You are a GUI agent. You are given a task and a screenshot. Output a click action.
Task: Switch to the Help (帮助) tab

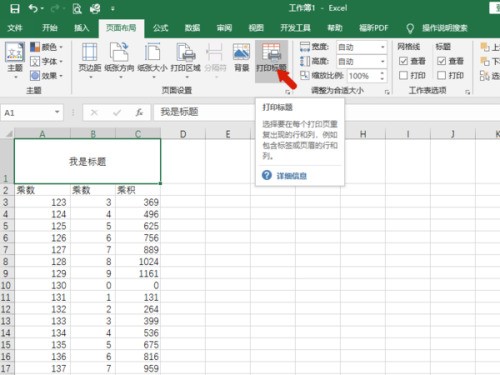(335, 28)
